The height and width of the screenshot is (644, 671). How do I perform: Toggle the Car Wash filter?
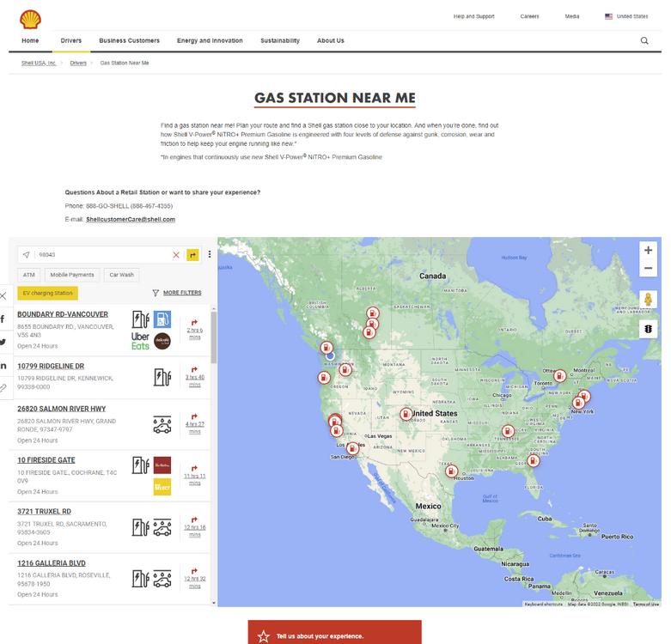[121, 275]
